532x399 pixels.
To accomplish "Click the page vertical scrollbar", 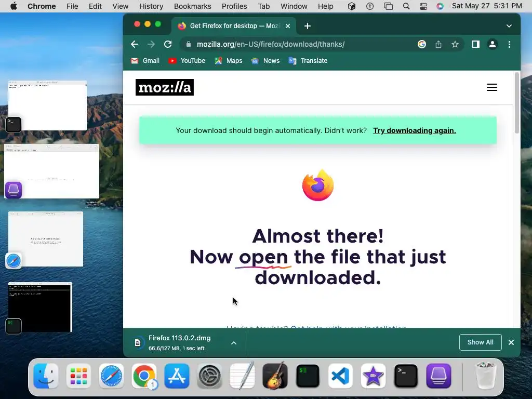I will 517,103.
